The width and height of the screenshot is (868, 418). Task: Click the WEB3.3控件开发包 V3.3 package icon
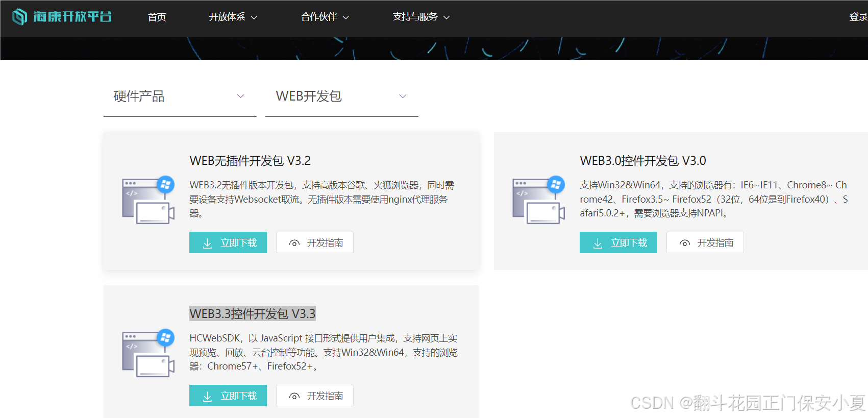(148, 353)
